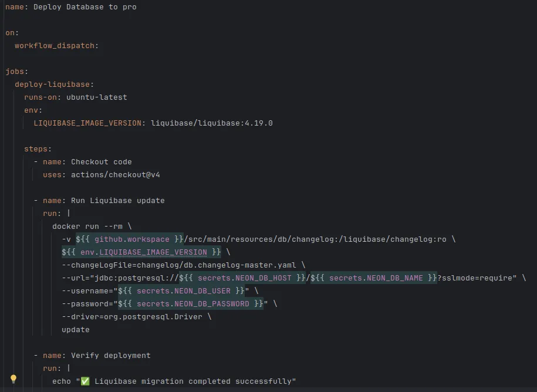
Task: Click 'Liquibase migration completed successfully' text
Action: tap(193, 381)
